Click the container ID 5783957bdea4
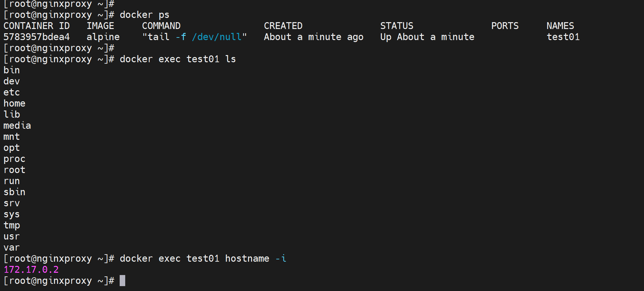644x291 pixels. coord(37,37)
